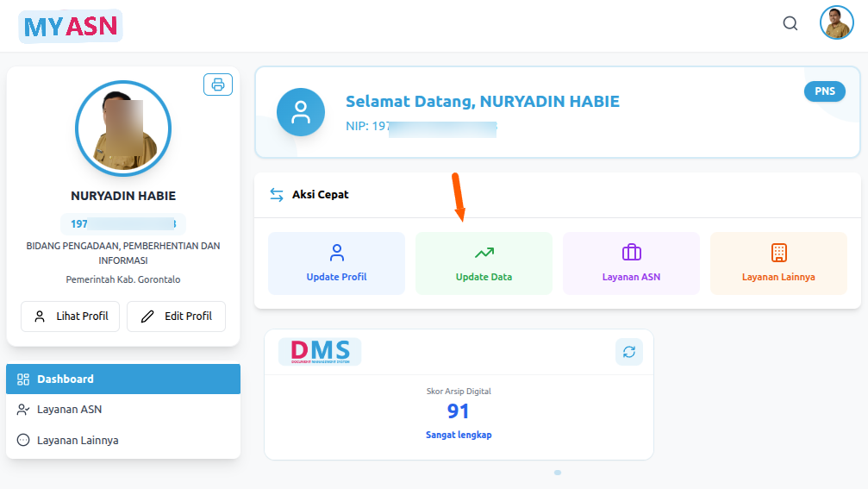Click the printer icon on profile card
The height and width of the screenshot is (489, 868).
pos(218,85)
